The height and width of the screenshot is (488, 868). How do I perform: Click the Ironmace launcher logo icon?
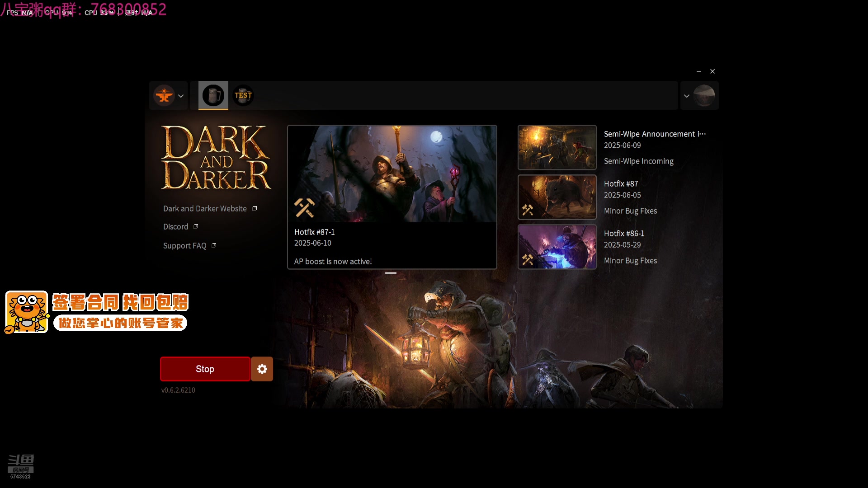click(x=164, y=96)
